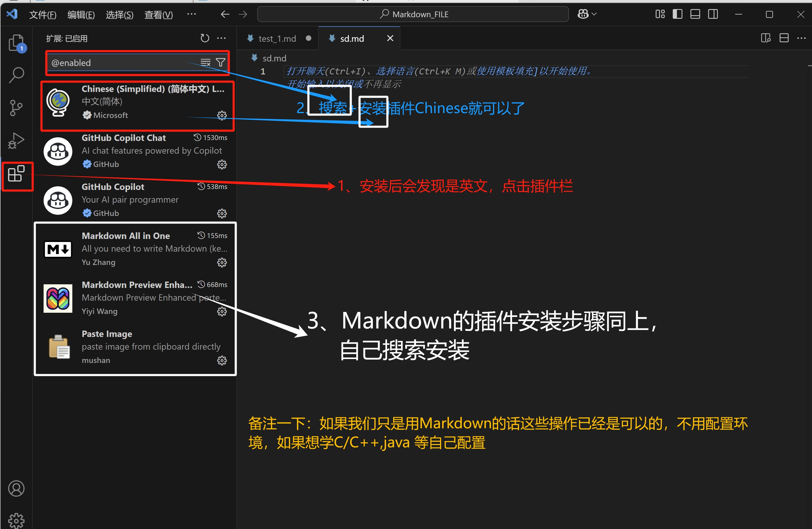Toggle the secondary sidebar
The height and width of the screenshot is (529, 812).
(713, 14)
